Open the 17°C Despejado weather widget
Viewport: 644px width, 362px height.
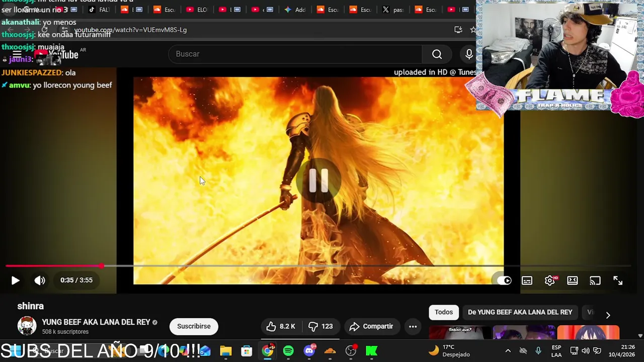pos(449,351)
